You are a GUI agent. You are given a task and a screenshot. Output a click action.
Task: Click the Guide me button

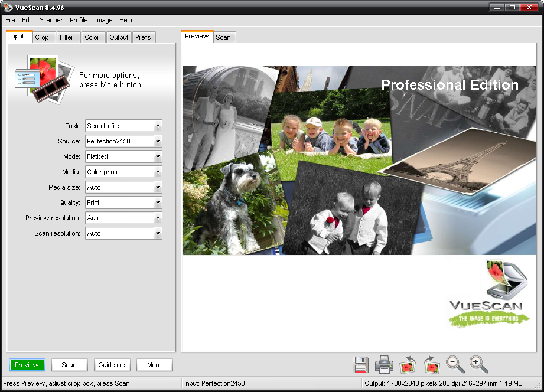[x=112, y=365]
